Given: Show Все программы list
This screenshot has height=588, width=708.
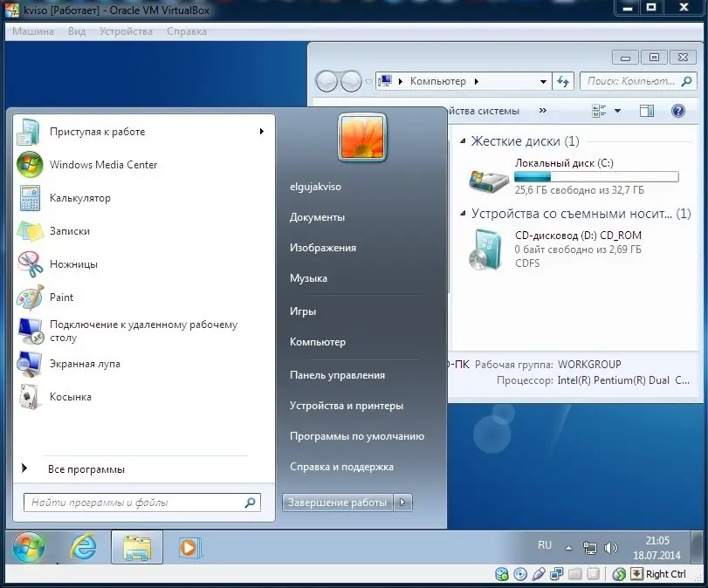Looking at the screenshot, I should pyautogui.click(x=86, y=469).
